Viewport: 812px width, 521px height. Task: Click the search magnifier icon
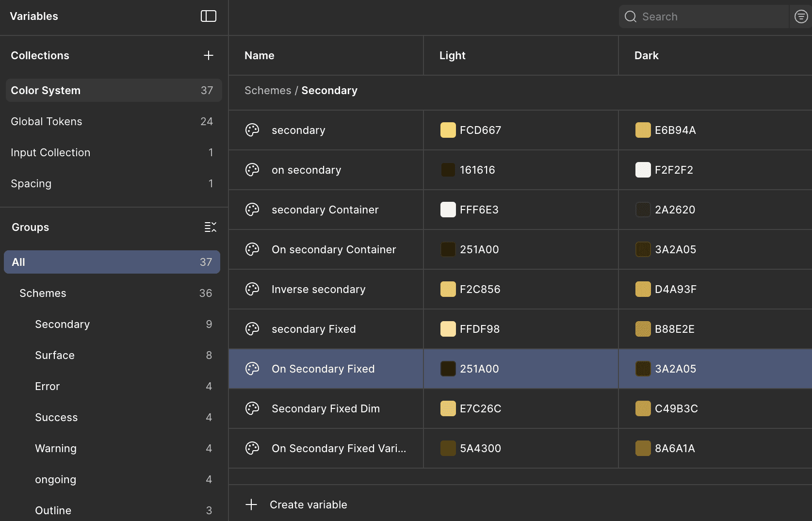click(630, 16)
